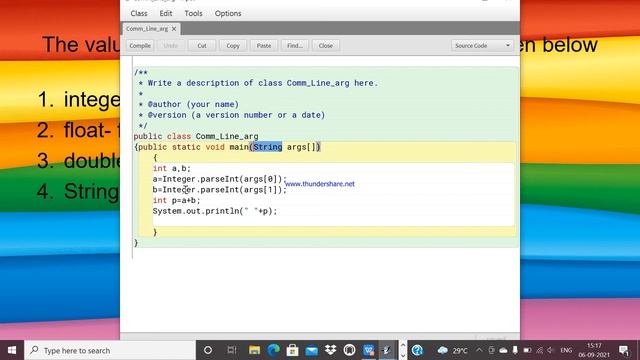Open the Tools menu
Screen dimensions: 640x360
193,13
